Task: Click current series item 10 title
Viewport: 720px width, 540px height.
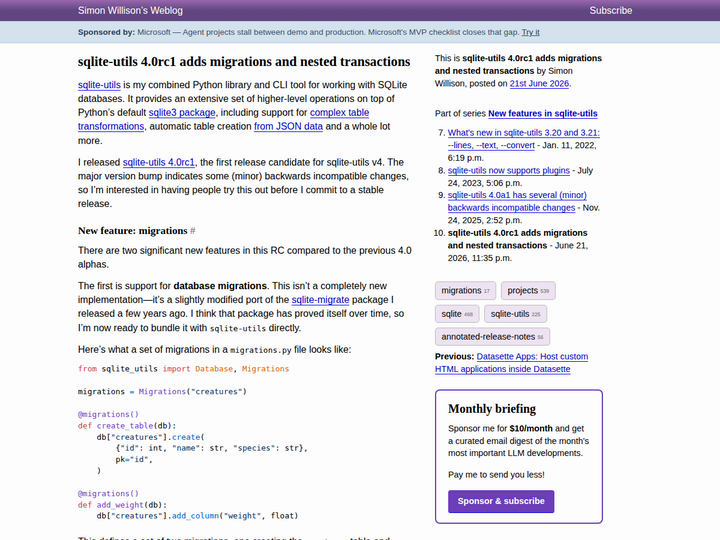Action: [518, 239]
